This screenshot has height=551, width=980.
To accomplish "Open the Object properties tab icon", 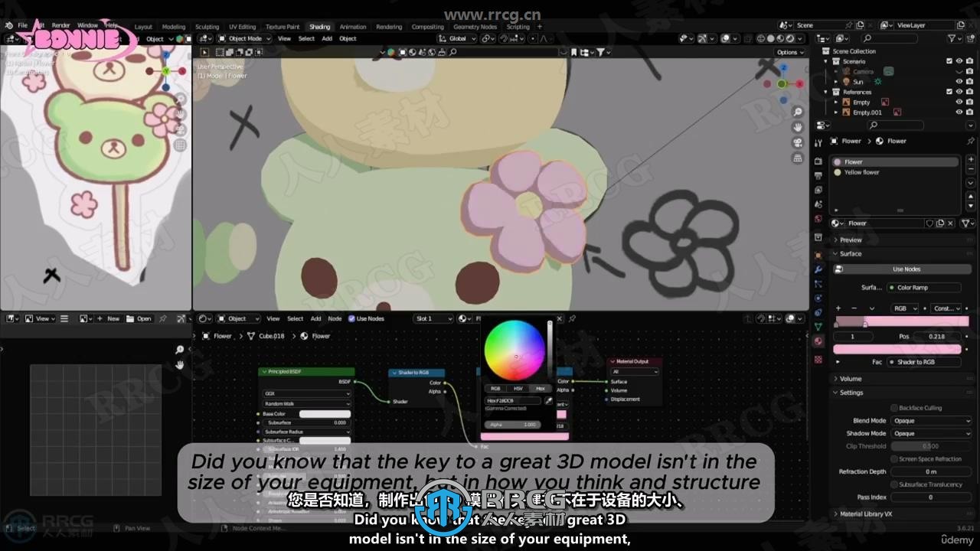I will click(x=818, y=255).
